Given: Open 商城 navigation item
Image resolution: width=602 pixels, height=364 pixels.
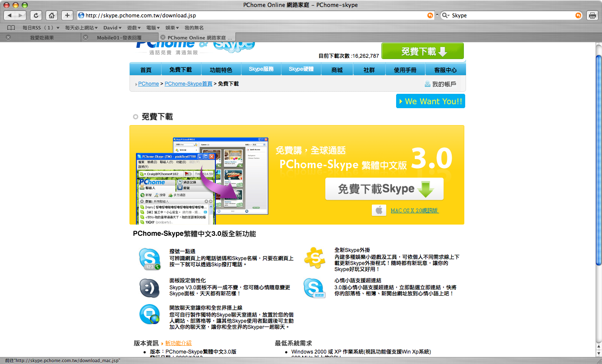Looking at the screenshot, I should [337, 69].
